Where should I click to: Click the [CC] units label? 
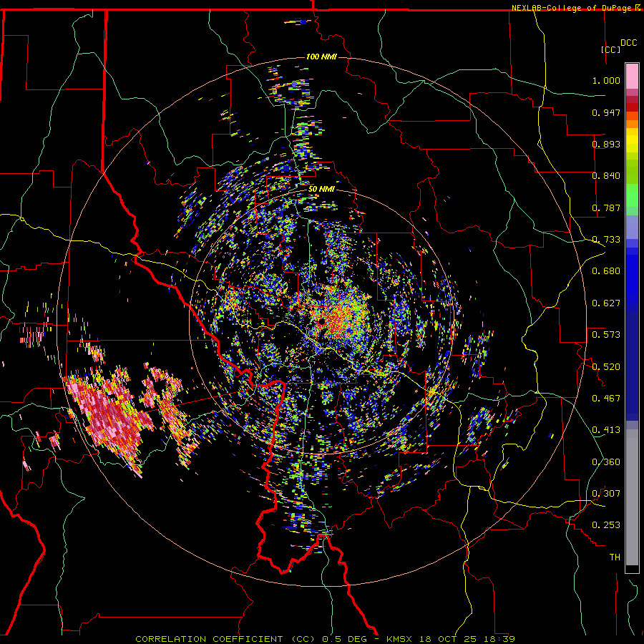pos(611,49)
